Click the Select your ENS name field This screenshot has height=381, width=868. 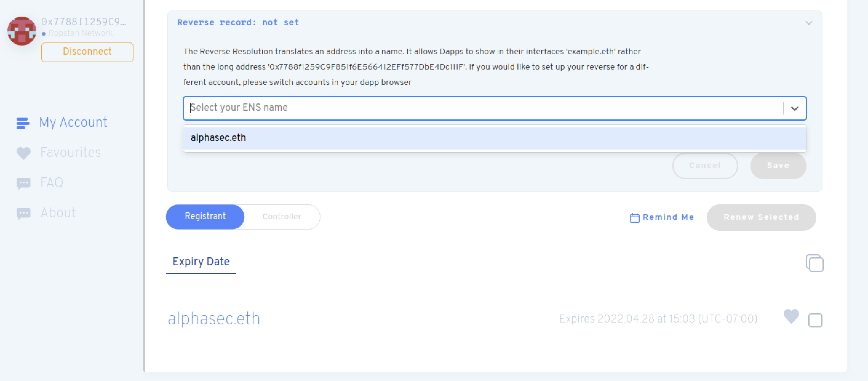tap(404, 108)
